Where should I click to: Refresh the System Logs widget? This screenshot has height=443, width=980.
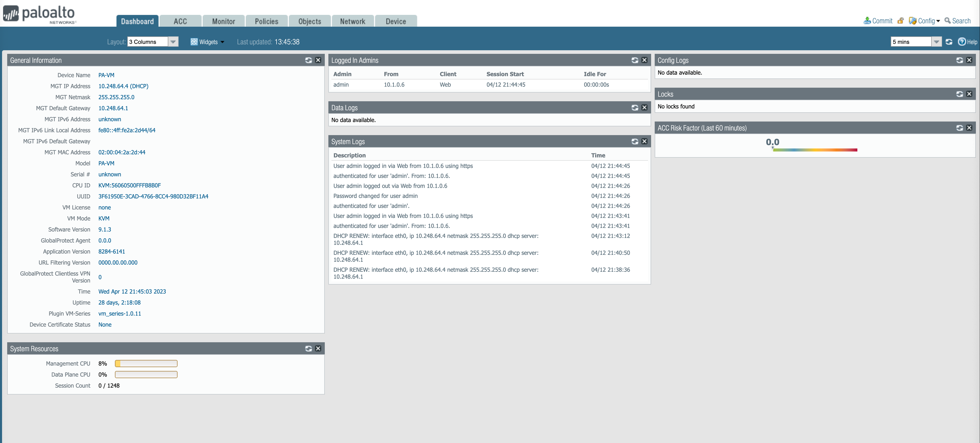pyautogui.click(x=635, y=141)
